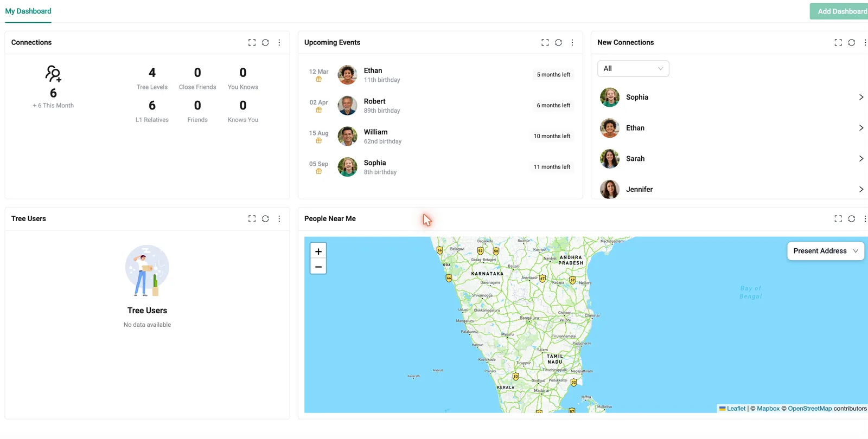Click Robert's '89th birthday' text
The image size is (868, 439).
382,111
